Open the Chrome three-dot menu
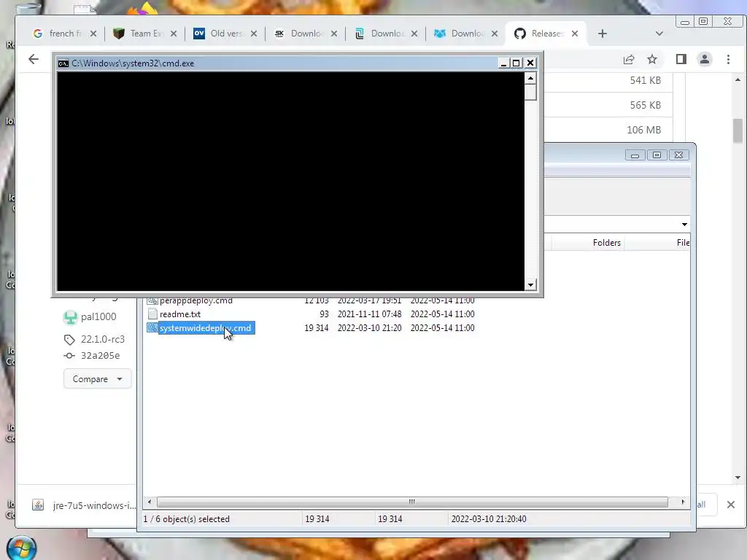The image size is (747, 560). point(729,59)
